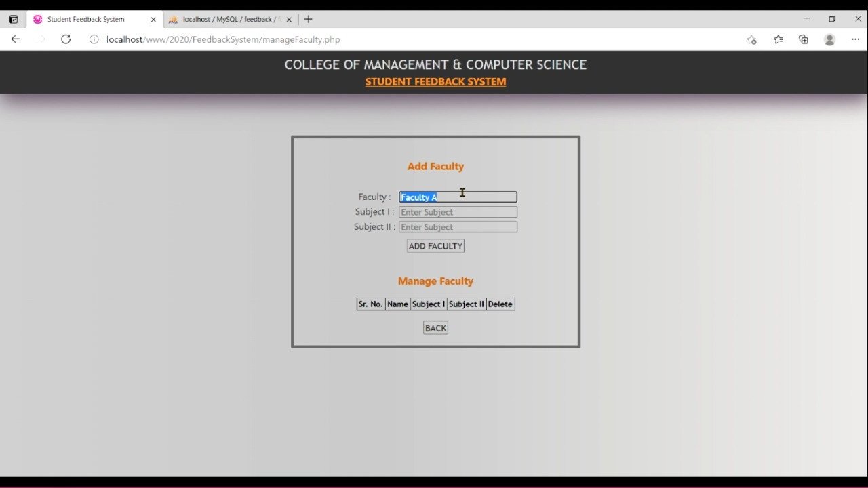Screen dimensions: 868x488
Task: Open the user profile icon
Action: point(829,39)
